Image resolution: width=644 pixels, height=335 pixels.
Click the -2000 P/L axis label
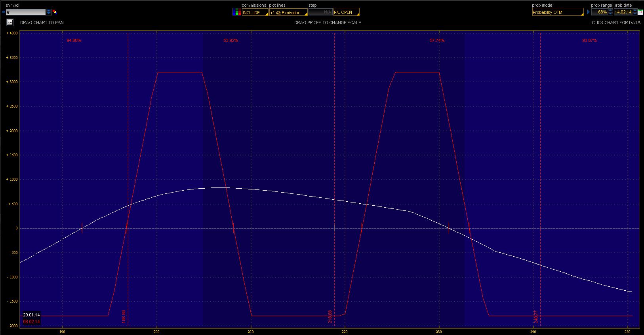tap(12, 326)
